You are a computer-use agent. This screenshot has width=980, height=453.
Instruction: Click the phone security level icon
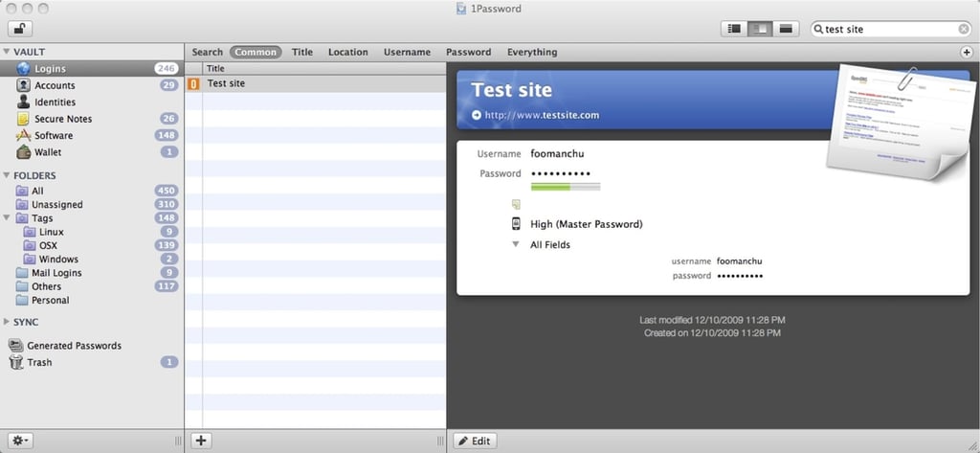pyautogui.click(x=516, y=224)
